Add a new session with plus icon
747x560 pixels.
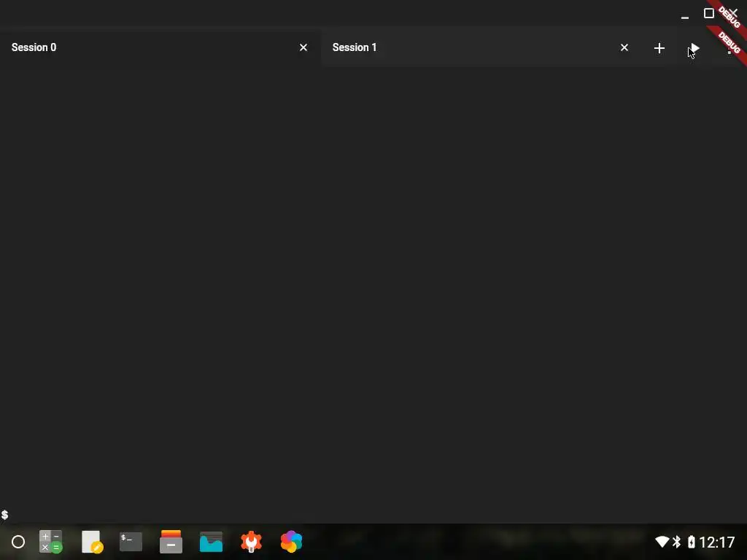[659, 47]
